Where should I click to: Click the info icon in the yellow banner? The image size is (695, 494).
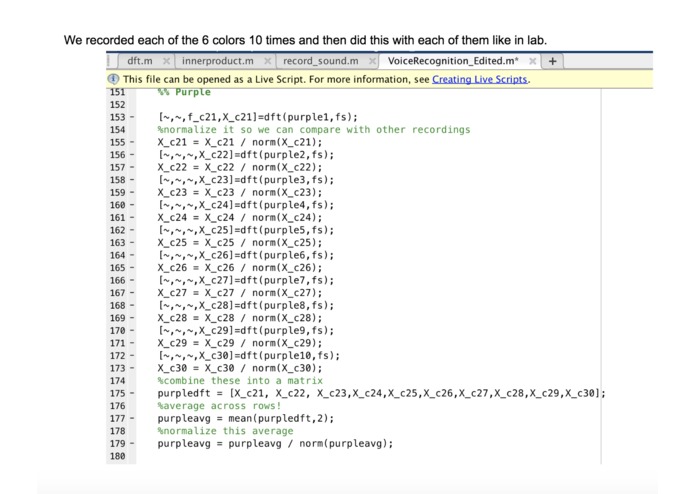coord(113,79)
